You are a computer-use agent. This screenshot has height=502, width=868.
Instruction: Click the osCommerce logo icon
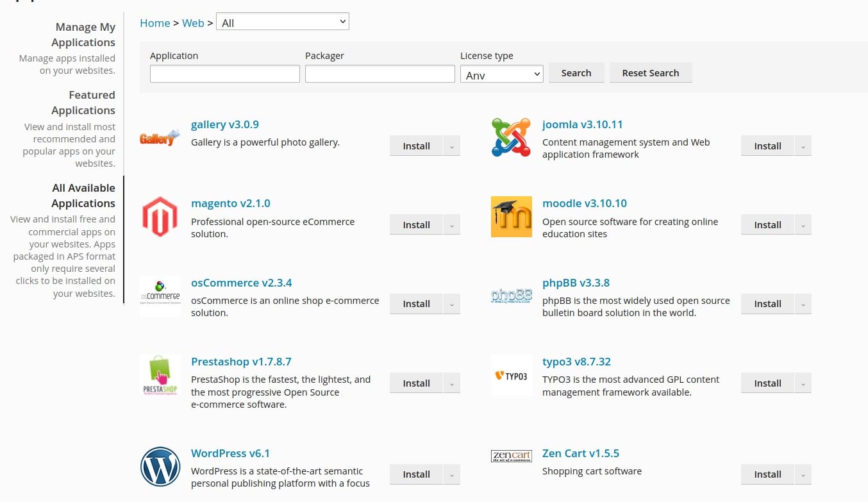160,296
